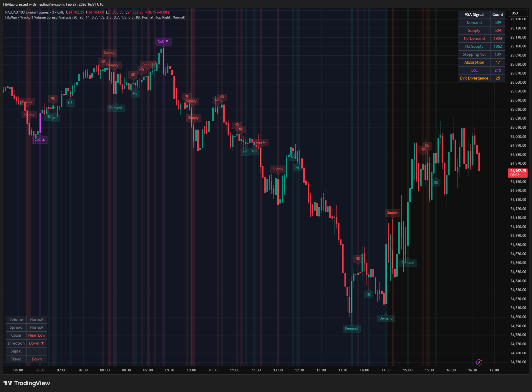Image resolution: width=532 pixels, height=392 pixels.
Task: Click the TradingView logo in the bottom left
Action: pos(26,383)
